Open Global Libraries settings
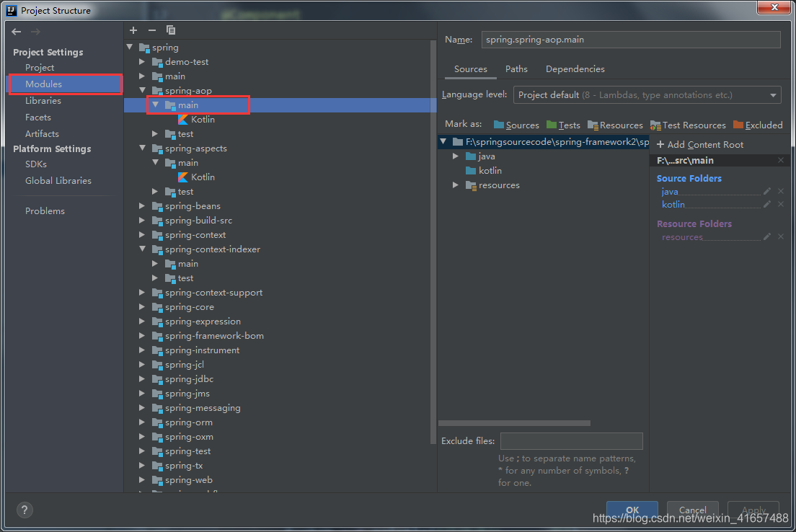The height and width of the screenshot is (532, 796). pyautogui.click(x=58, y=181)
